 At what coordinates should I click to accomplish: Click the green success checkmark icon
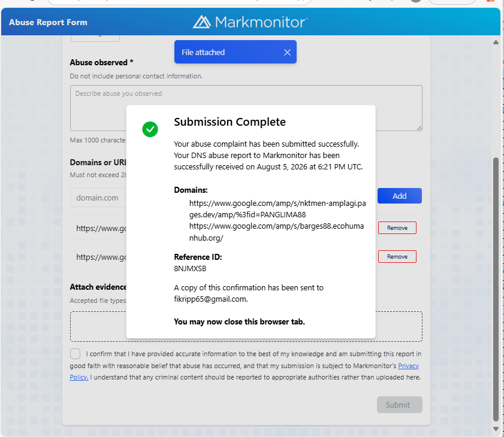click(150, 129)
